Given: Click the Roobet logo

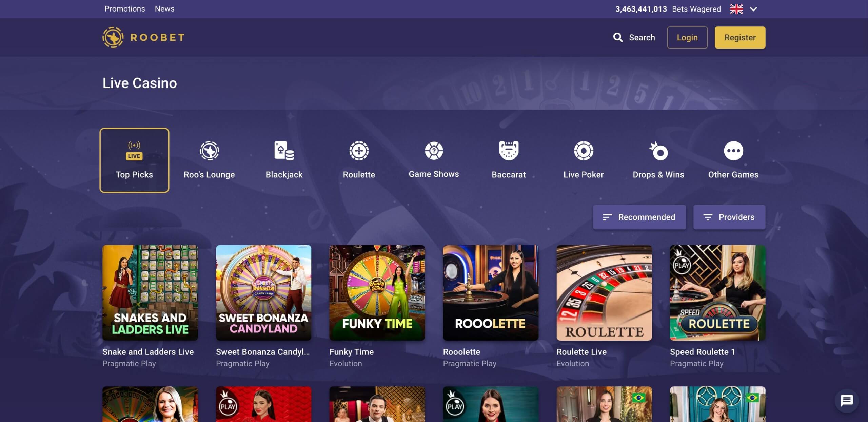Looking at the screenshot, I should click(143, 37).
